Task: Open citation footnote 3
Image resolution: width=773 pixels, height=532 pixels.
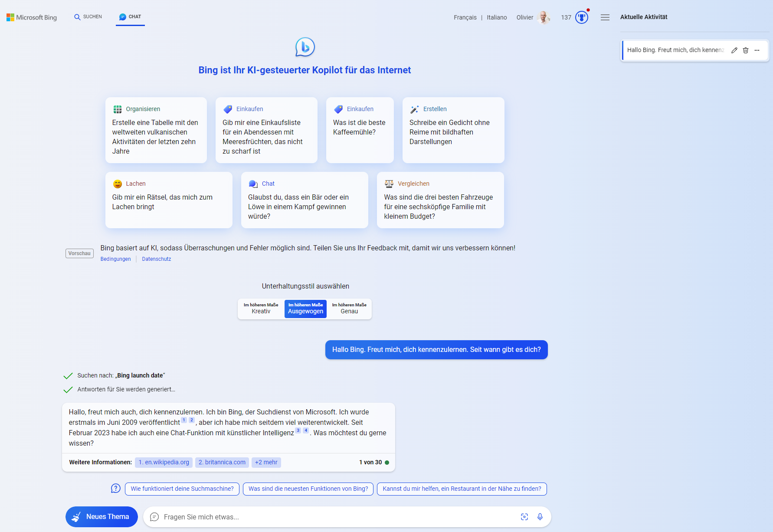Action: tap(298, 430)
